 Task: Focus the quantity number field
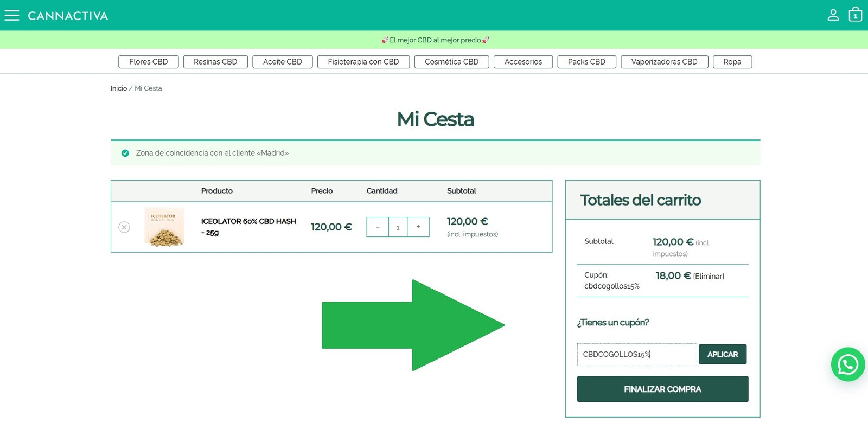click(398, 227)
